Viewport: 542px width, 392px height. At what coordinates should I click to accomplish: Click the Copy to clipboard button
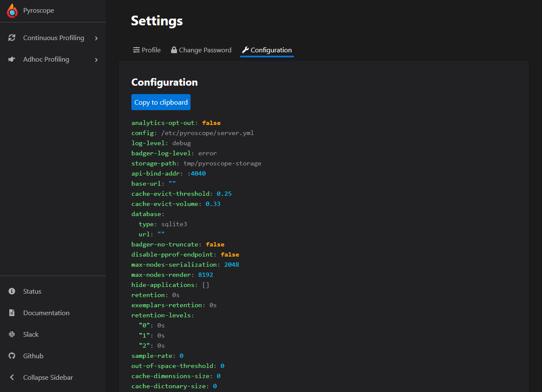(x=161, y=102)
